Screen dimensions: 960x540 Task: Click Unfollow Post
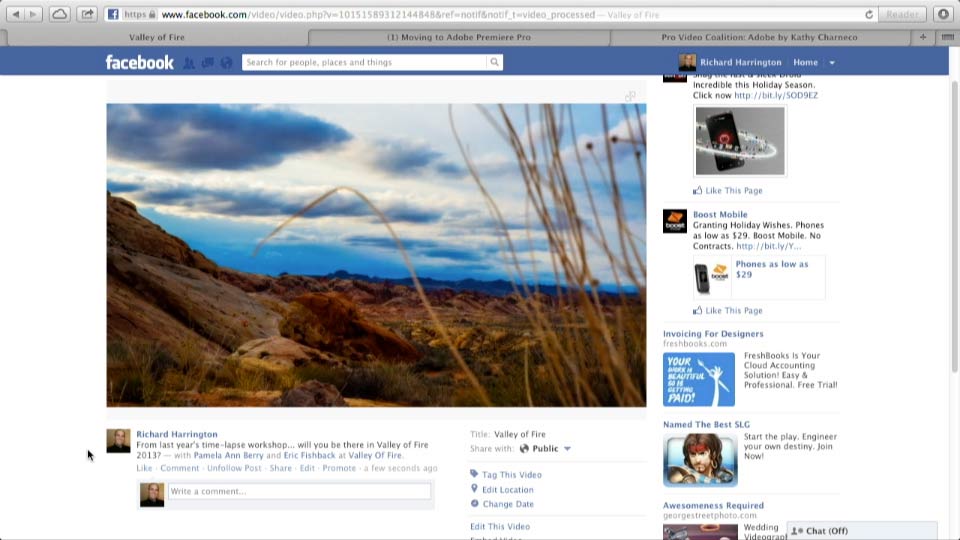pyautogui.click(x=234, y=468)
